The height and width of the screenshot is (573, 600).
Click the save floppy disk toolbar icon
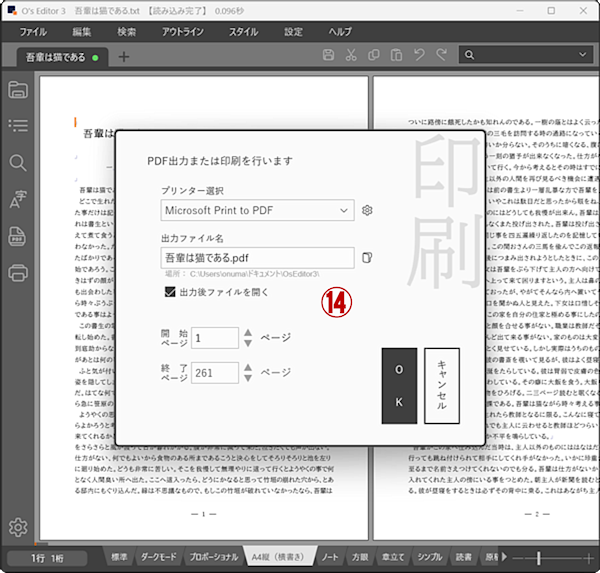[328, 55]
